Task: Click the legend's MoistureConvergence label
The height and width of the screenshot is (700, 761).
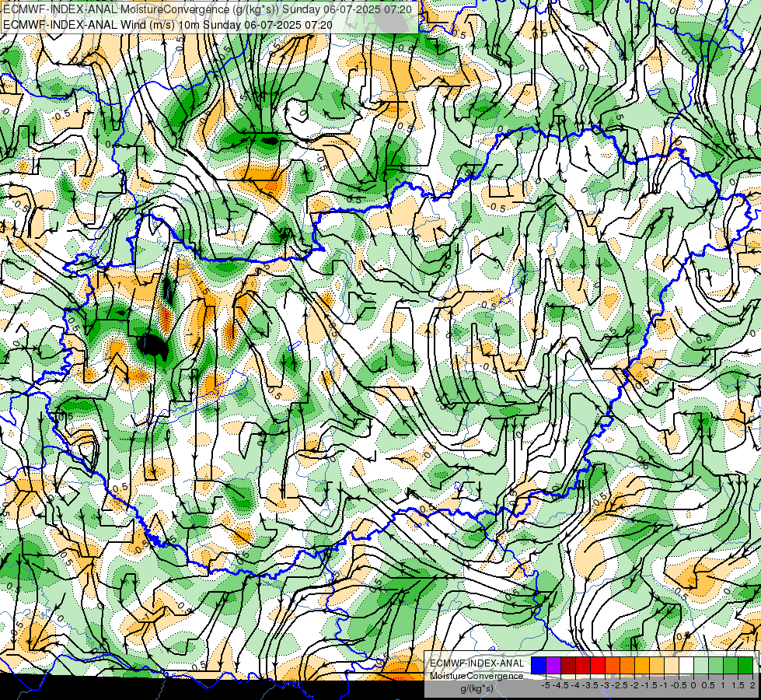Action: click(476, 676)
